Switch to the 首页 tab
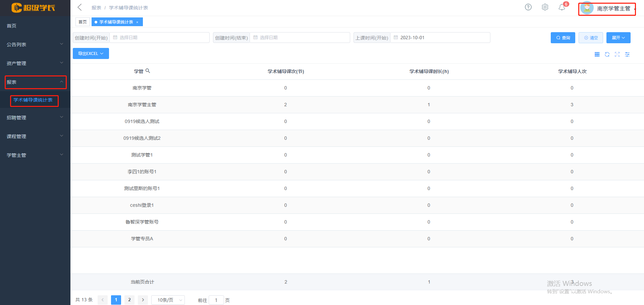 (x=83, y=22)
